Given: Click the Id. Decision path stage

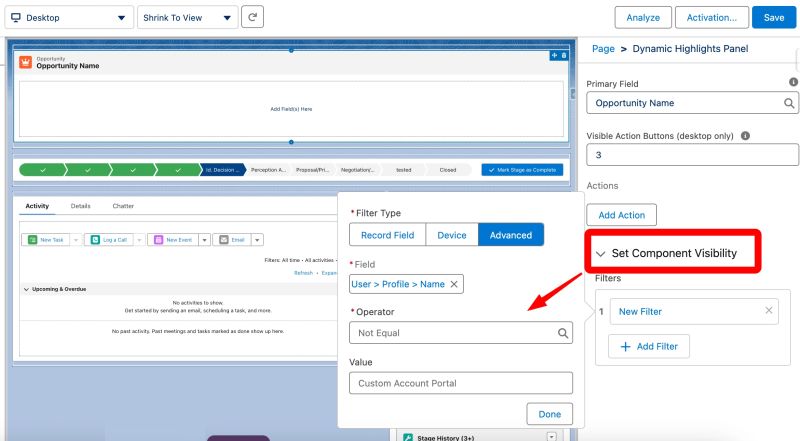Looking at the screenshot, I should (222, 170).
